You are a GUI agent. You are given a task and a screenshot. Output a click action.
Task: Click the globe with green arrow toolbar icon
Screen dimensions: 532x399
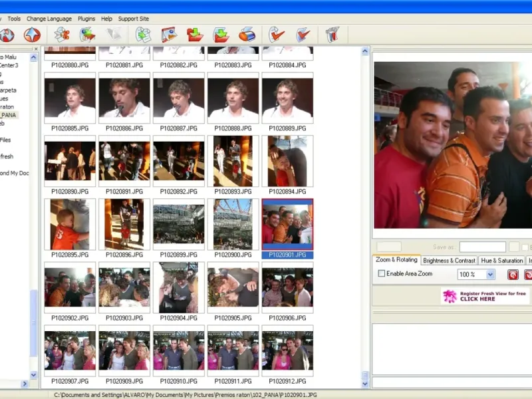coord(87,35)
